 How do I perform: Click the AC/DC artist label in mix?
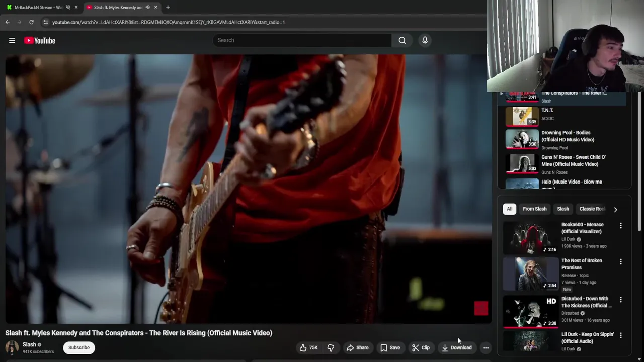[547, 118]
